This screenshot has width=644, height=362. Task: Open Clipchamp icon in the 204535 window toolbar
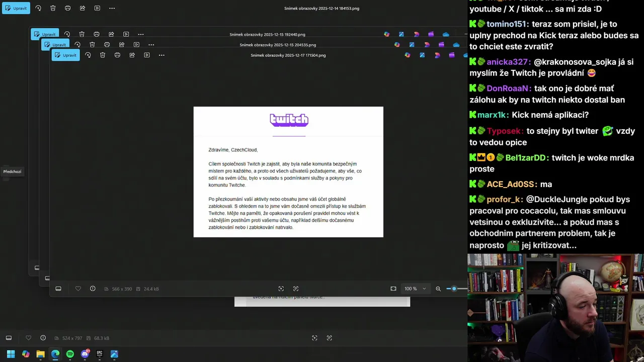pos(441,45)
